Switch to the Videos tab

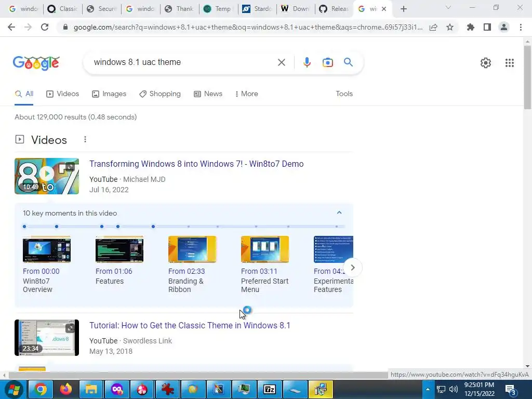pyautogui.click(x=62, y=94)
